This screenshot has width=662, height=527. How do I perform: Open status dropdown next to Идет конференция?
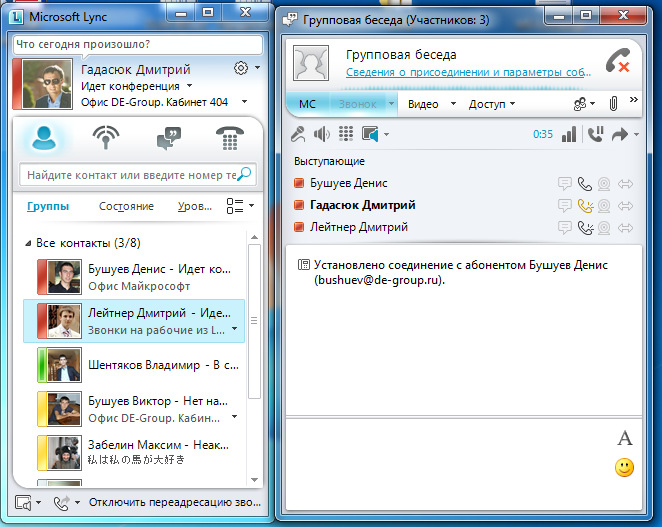point(190,86)
